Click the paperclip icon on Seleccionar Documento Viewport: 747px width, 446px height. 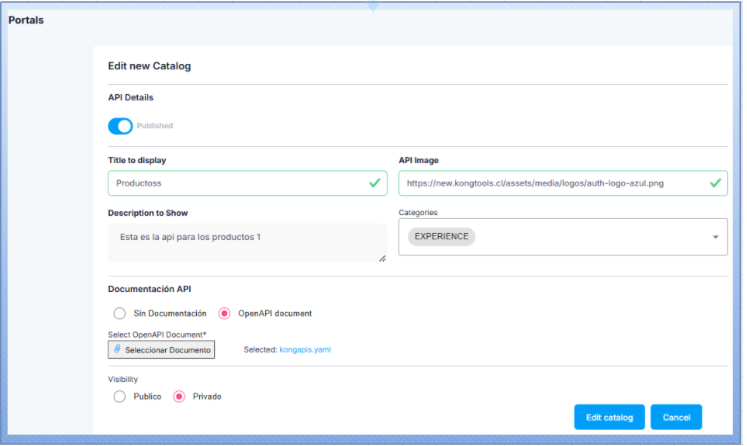coord(117,350)
